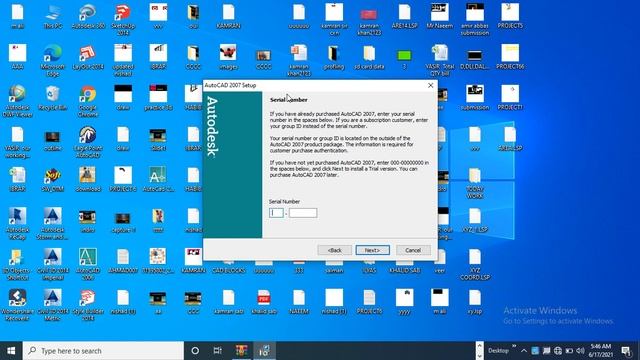This screenshot has width=640, height=360.
Task: Click the AutoCAD setup installer taskbar icon
Action: point(264,351)
